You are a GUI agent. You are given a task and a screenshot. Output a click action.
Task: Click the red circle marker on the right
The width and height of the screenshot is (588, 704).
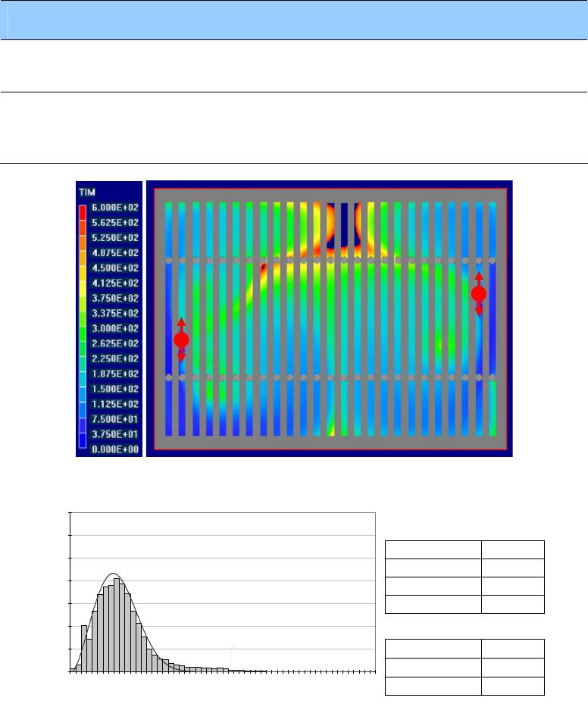tap(478, 293)
